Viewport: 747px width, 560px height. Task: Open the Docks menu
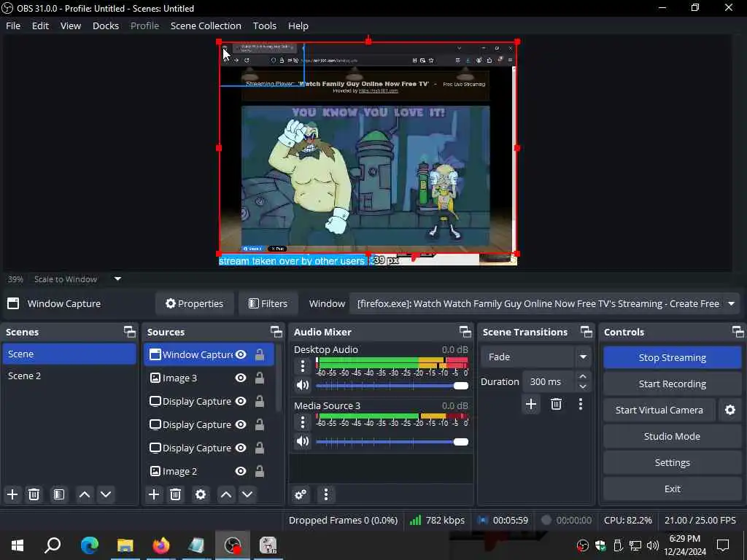tap(105, 26)
